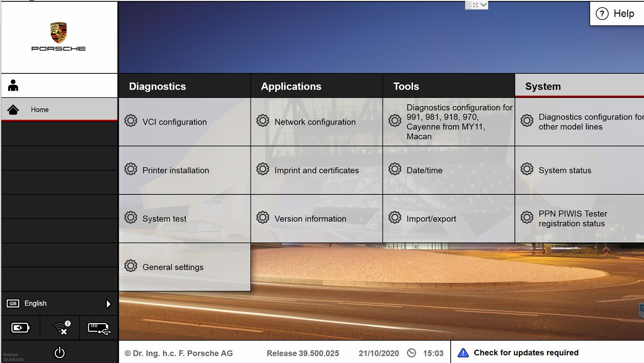Switch to the Diagnostics tab
The height and width of the screenshot is (363, 644).
pyautogui.click(x=184, y=86)
